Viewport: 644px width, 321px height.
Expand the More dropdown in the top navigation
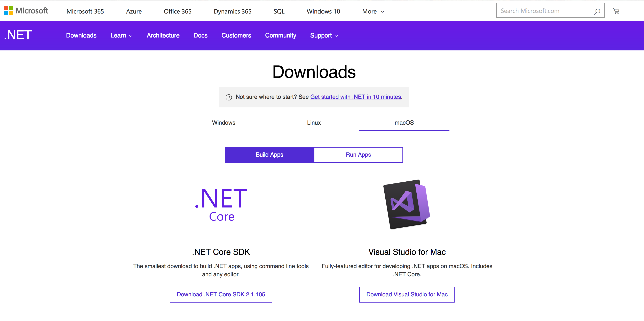pyautogui.click(x=373, y=11)
